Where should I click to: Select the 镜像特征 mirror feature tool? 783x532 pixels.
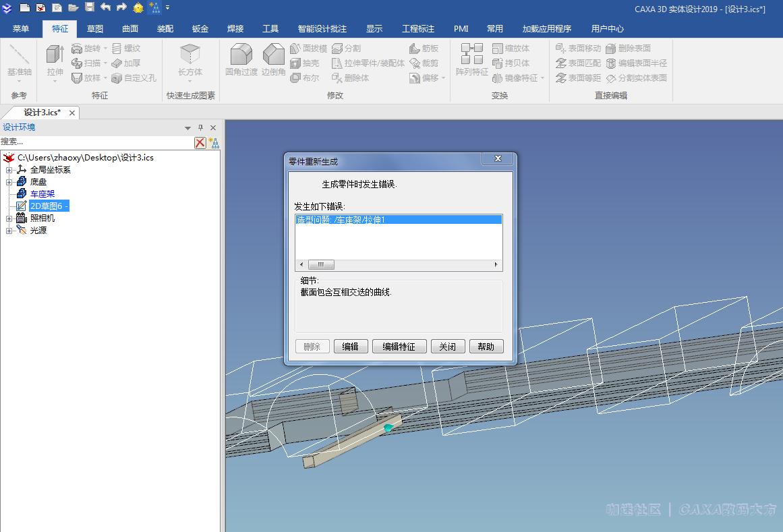point(515,78)
